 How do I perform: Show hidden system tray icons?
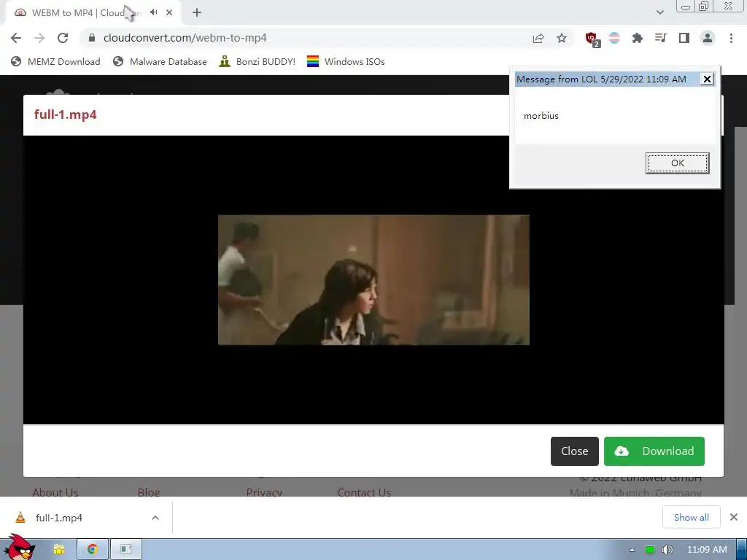pos(632,550)
